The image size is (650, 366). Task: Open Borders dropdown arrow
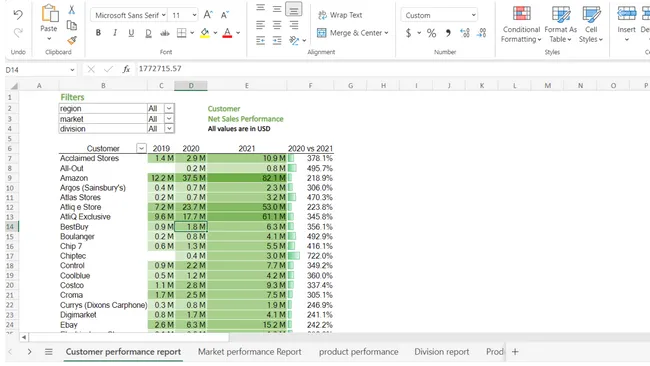point(192,33)
